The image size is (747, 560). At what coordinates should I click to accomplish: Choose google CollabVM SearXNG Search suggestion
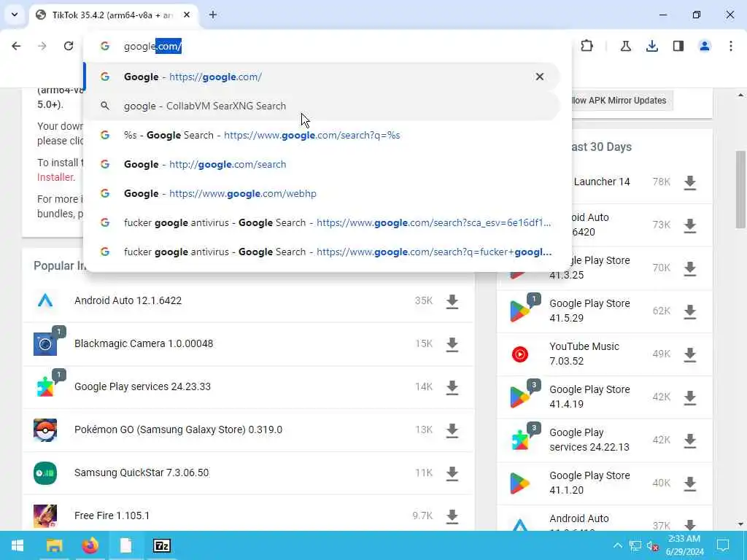(x=322, y=106)
